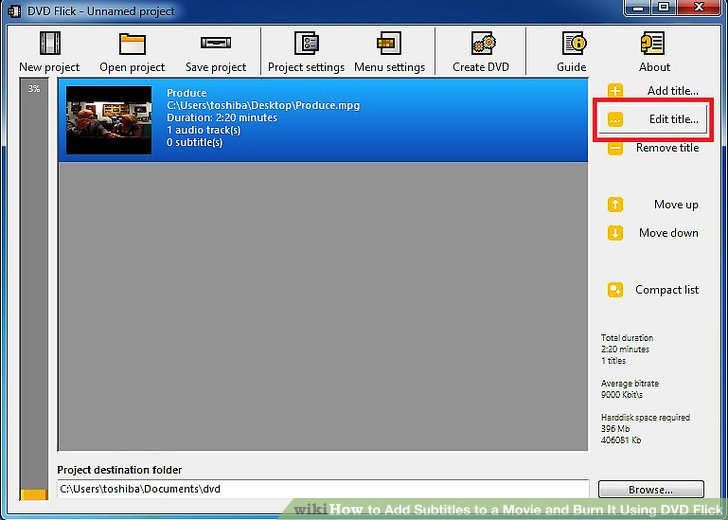
Task: Click the Remove title minus icon
Action: (x=615, y=149)
